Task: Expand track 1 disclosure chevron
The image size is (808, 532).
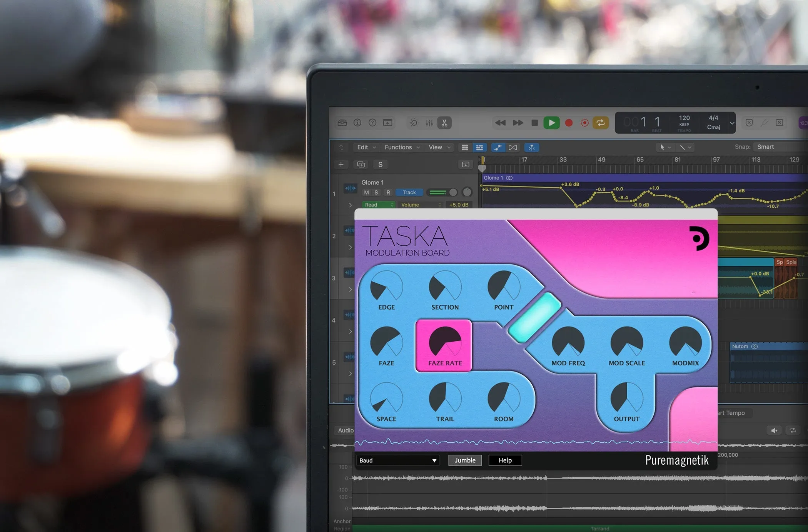Action: 350,205
